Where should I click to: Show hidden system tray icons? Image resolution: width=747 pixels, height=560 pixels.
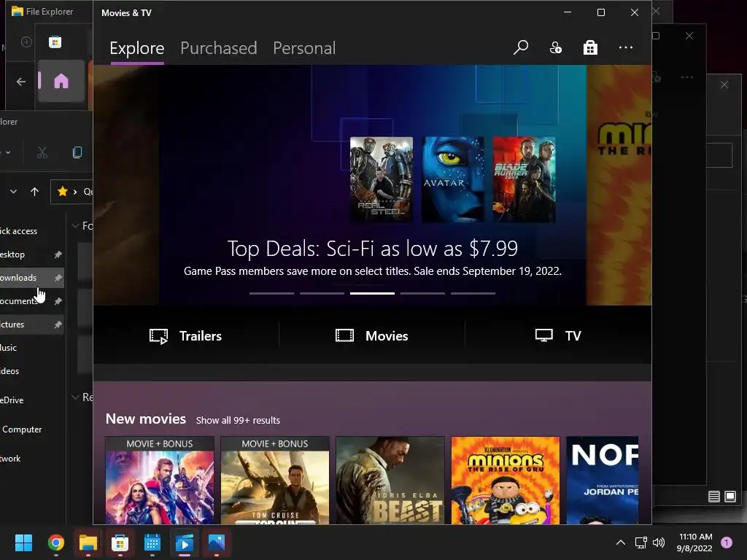pyautogui.click(x=621, y=542)
